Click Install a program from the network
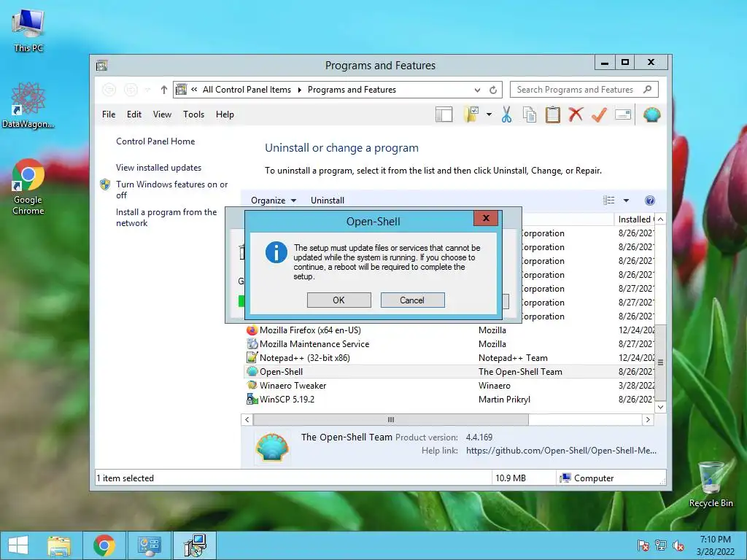The image size is (747, 560). (166, 217)
